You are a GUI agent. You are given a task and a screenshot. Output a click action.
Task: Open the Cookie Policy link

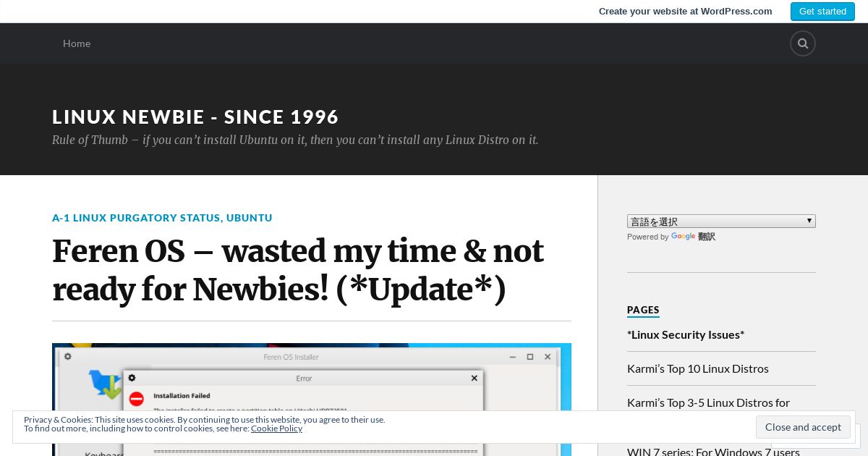click(276, 428)
